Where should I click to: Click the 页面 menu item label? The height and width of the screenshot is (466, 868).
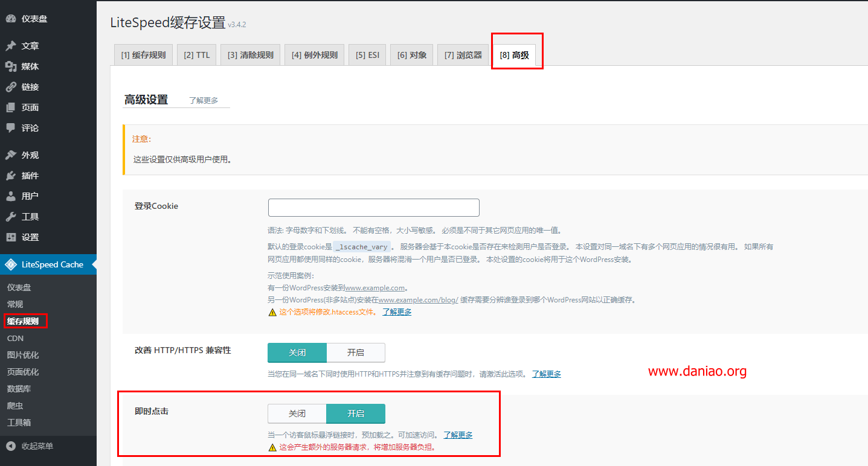(x=30, y=107)
